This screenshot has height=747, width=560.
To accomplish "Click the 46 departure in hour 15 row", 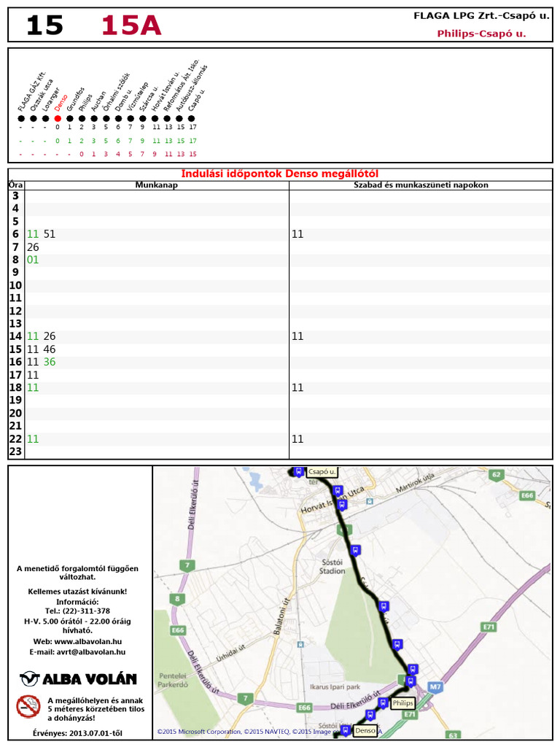I will (x=50, y=349).
